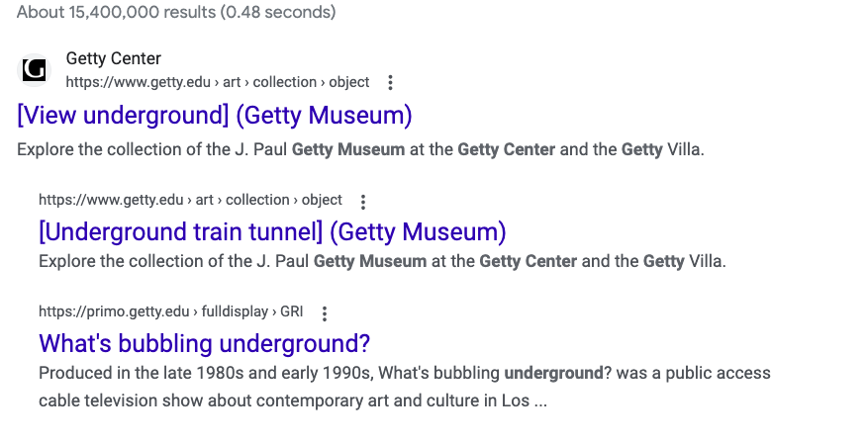Click the (0.48 seconds) search time text
This screenshot has width=868, height=443.
pos(278,12)
